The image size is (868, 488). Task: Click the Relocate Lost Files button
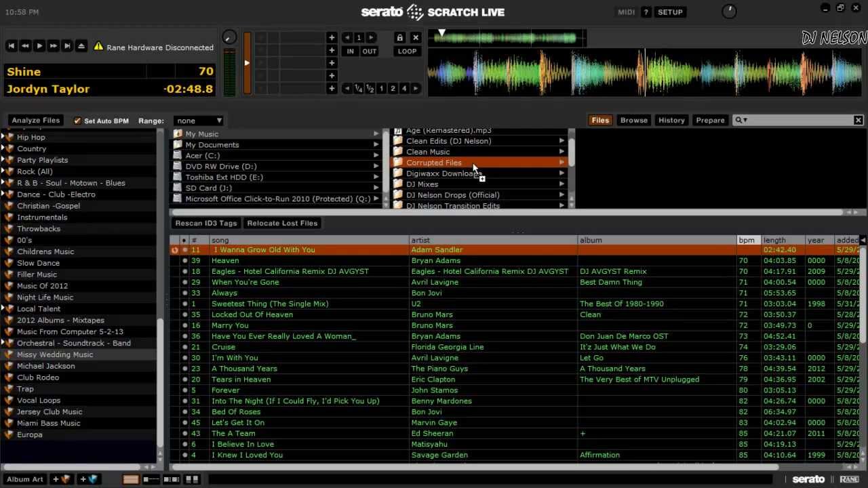tap(282, 223)
